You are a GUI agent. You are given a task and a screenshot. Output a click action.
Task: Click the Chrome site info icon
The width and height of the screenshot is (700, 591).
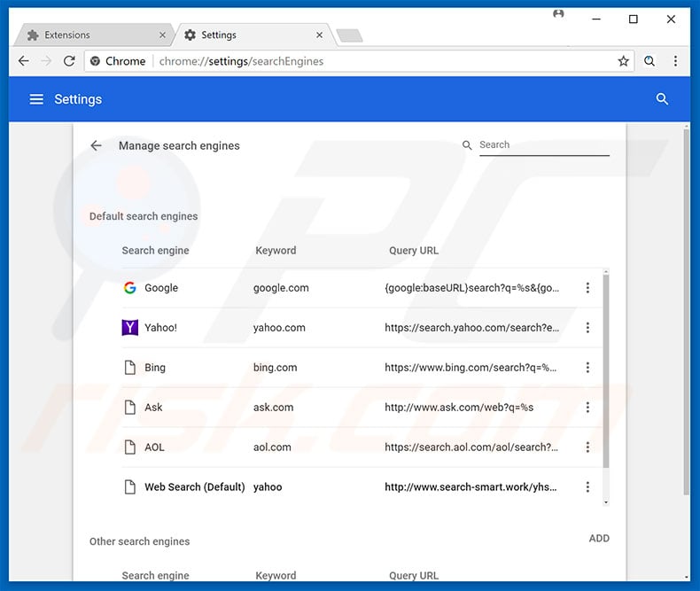tap(95, 61)
